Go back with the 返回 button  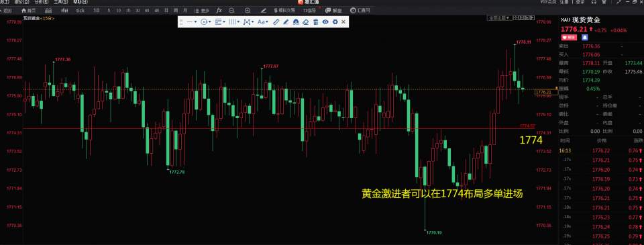pos(7,10)
